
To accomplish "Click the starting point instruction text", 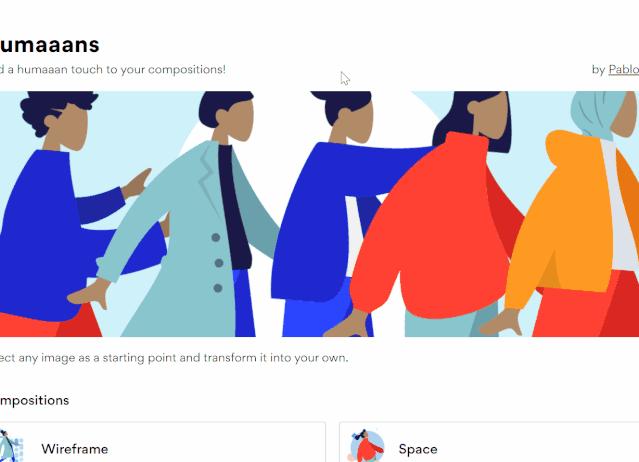I will pyautogui.click(x=174, y=358).
